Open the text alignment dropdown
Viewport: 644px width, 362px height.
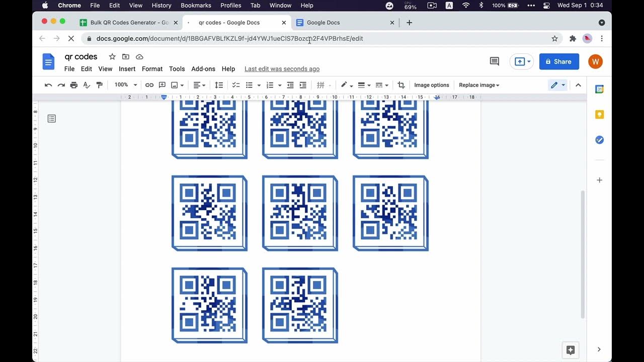pos(200,85)
